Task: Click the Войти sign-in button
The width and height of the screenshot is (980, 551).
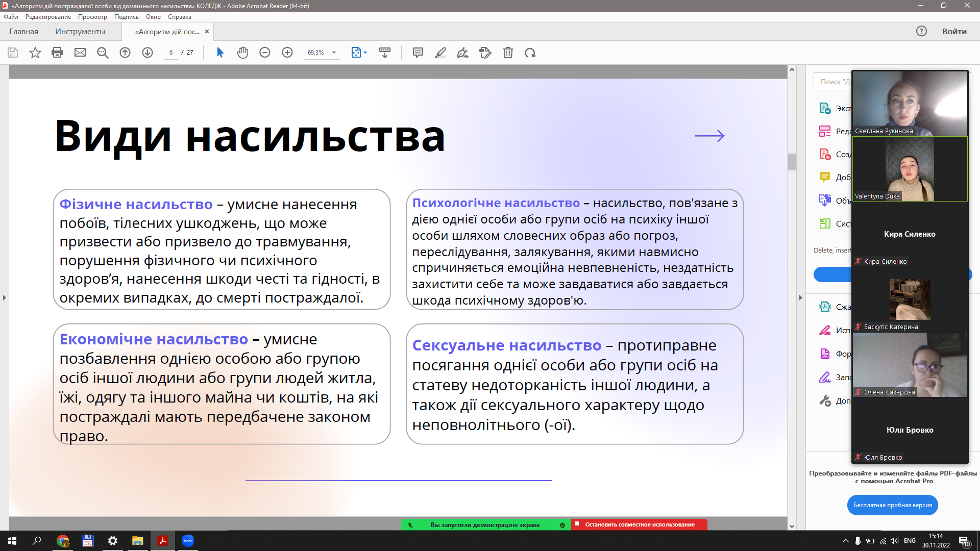Action: point(954,32)
